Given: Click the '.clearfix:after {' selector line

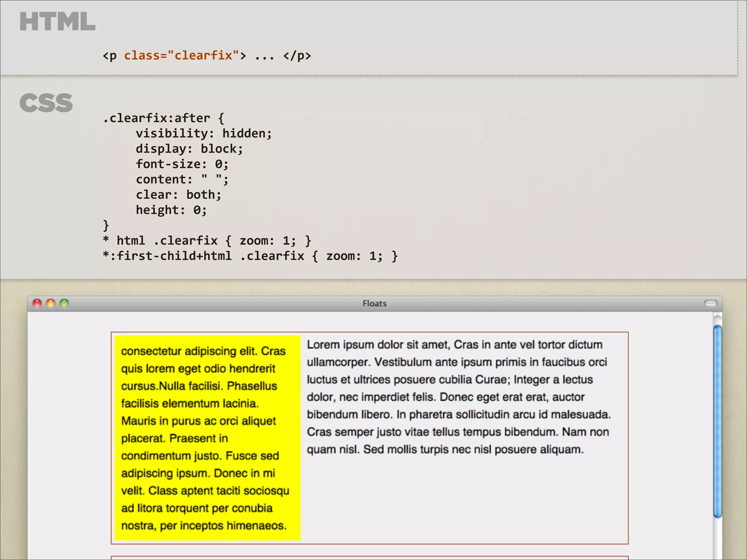Looking at the screenshot, I should pyautogui.click(x=164, y=118).
